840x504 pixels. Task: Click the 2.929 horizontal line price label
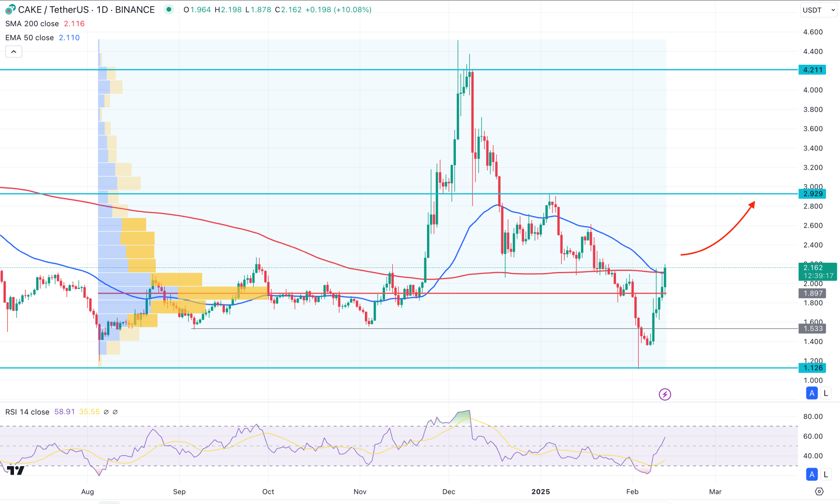812,194
